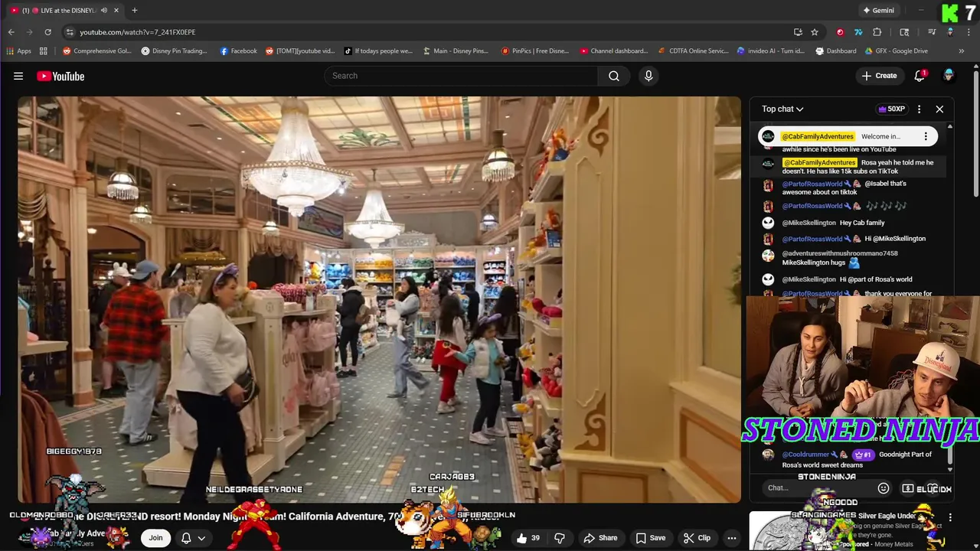
Task: Go back in browser history
Action: pyautogui.click(x=11, y=32)
